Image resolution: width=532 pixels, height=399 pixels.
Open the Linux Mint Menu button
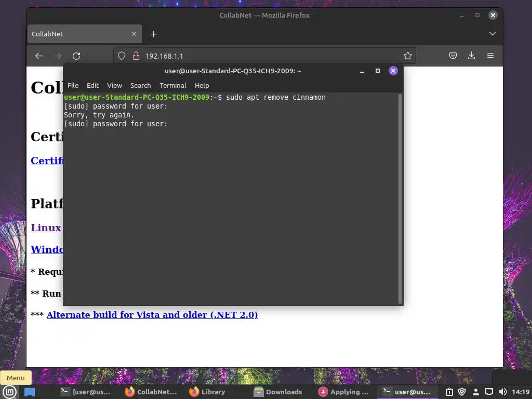[9, 392]
